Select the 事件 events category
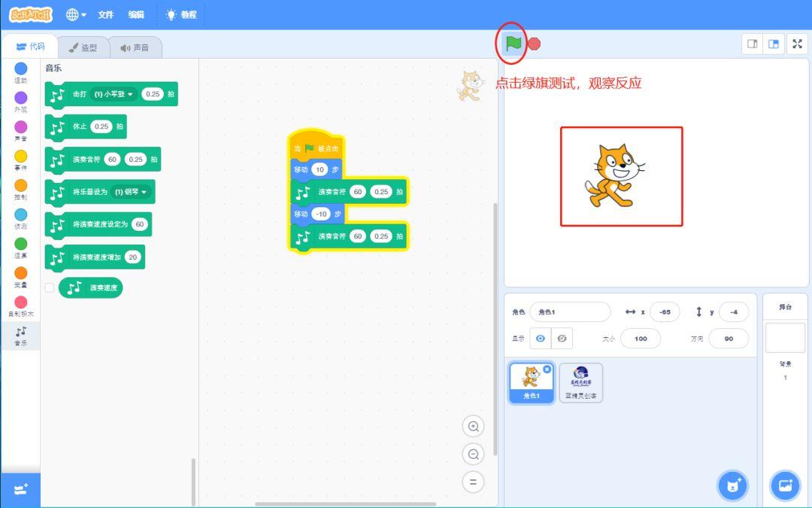 [x=21, y=160]
